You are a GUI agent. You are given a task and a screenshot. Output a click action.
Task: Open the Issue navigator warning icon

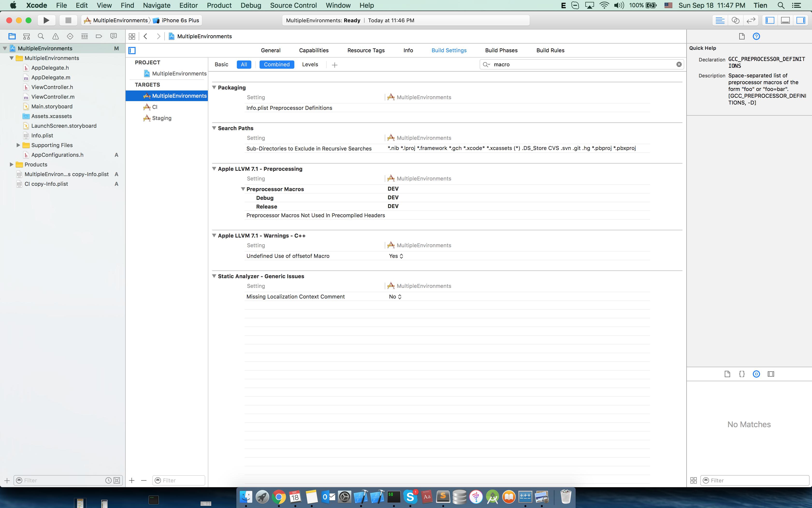pos(55,36)
